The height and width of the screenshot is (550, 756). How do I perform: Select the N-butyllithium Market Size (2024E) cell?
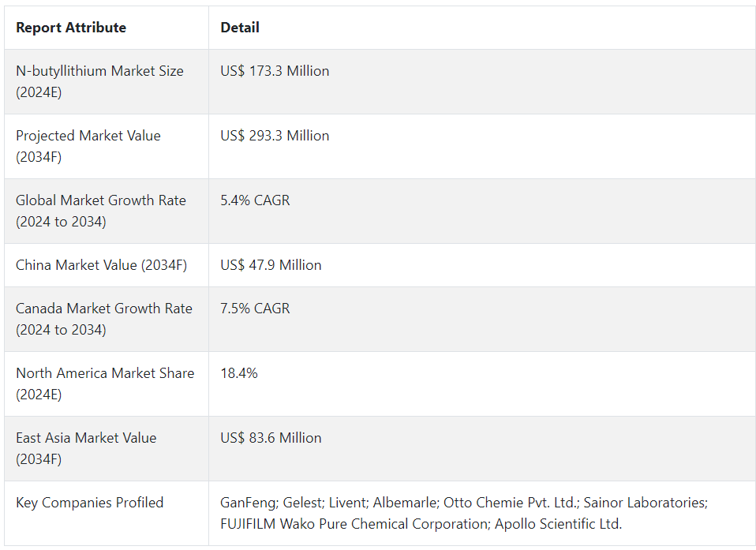click(x=107, y=81)
